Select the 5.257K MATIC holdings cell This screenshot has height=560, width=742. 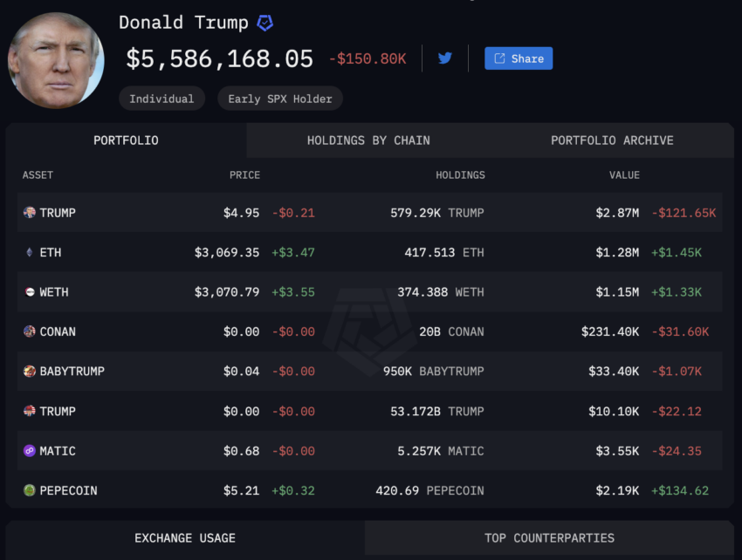click(x=441, y=451)
